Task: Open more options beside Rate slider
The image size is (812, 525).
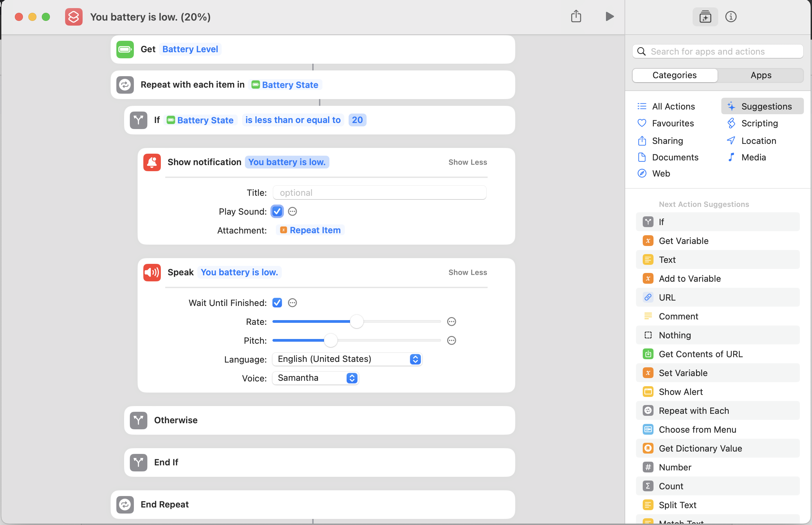Action: (x=452, y=321)
